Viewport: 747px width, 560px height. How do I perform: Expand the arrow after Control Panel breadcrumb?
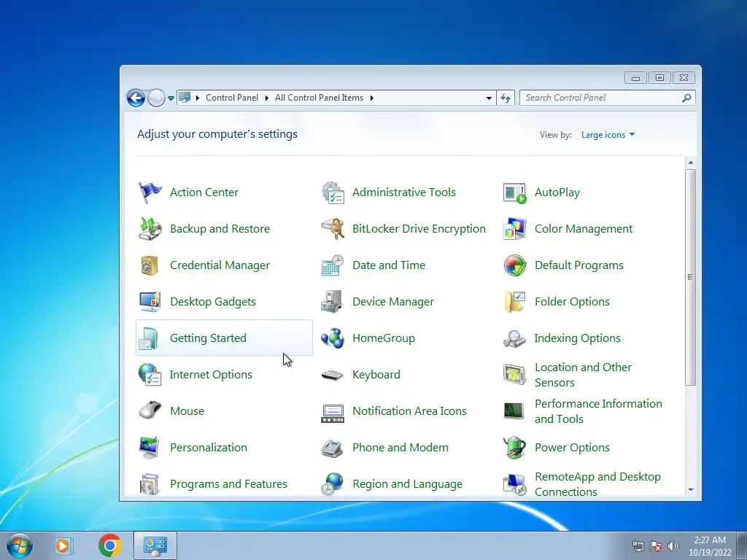pyautogui.click(x=266, y=98)
